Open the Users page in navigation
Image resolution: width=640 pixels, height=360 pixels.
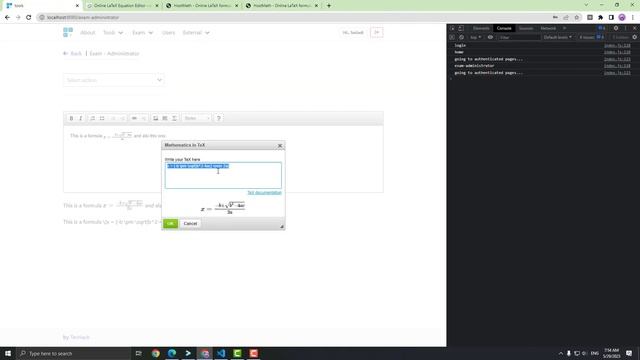point(168,33)
